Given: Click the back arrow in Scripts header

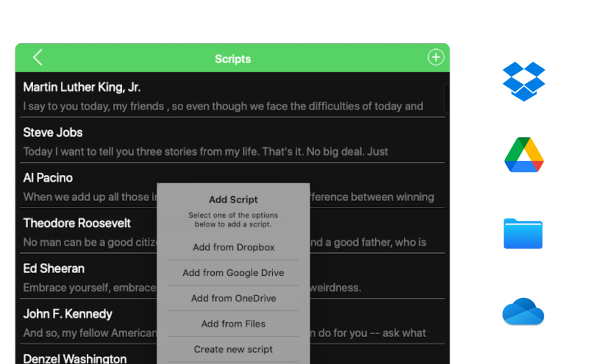Looking at the screenshot, I should [37, 58].
